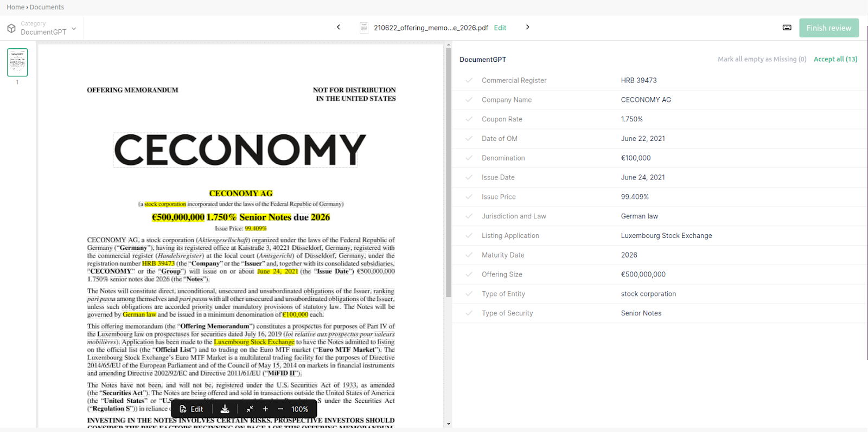The height and width of the screenshot is (432, 868).
Task: Accept the Type of Entity checkmark
Action: [469, 294]
